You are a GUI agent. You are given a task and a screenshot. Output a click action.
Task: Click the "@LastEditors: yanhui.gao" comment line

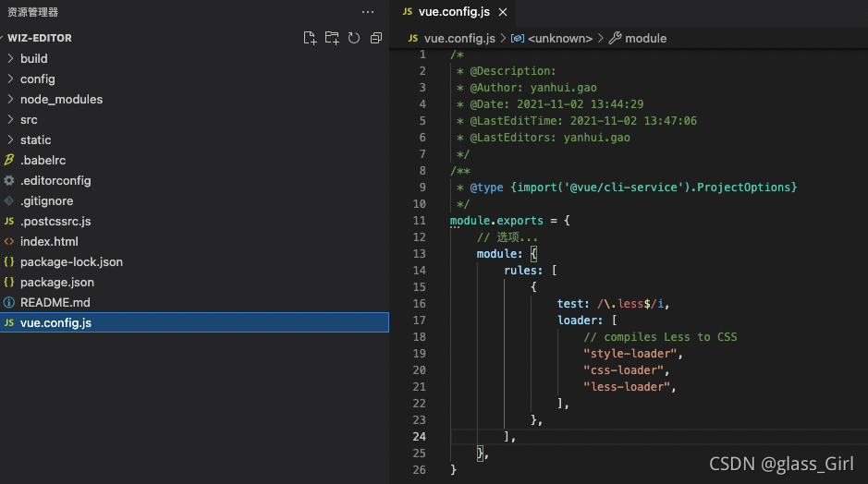click(x=543, y=138)
